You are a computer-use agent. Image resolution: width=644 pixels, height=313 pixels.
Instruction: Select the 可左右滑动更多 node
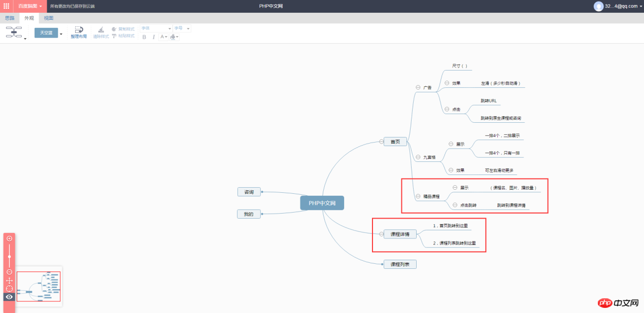[499, 170]
